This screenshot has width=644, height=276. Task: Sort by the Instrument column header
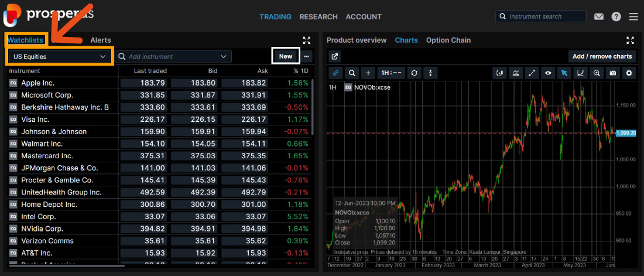[x=25, y=71]
